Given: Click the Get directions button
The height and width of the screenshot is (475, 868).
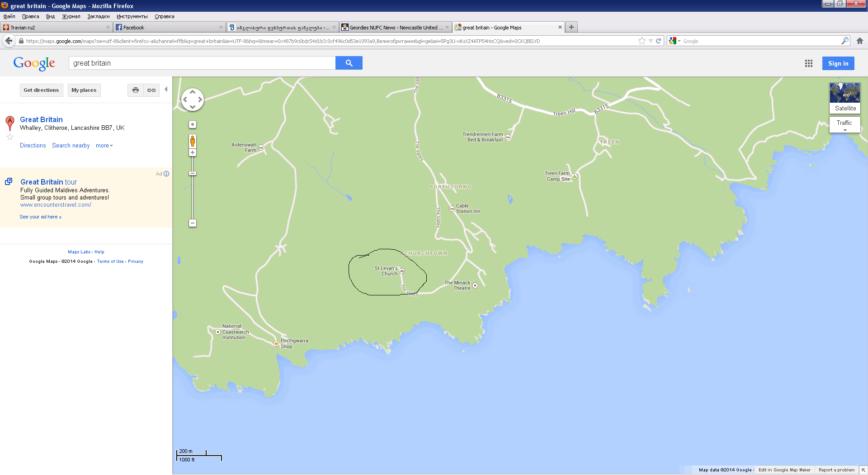Looking at the screenshot, I should click(x=41, y=90).
